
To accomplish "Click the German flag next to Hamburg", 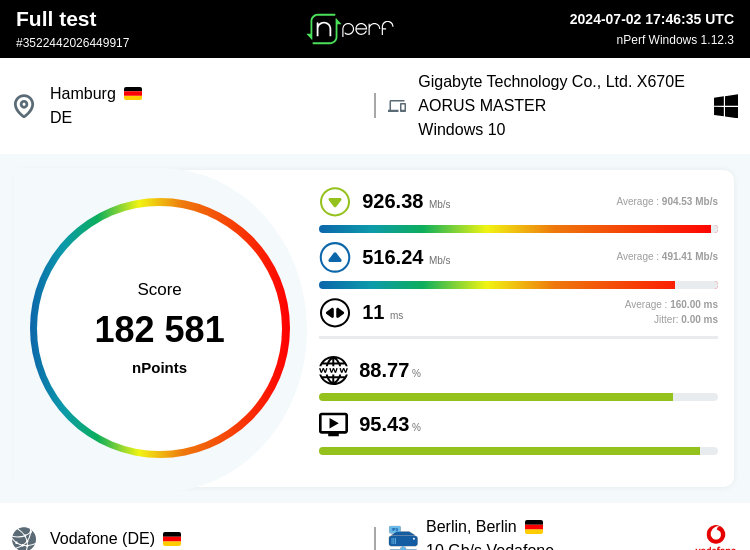I will [x=133, y=93].
